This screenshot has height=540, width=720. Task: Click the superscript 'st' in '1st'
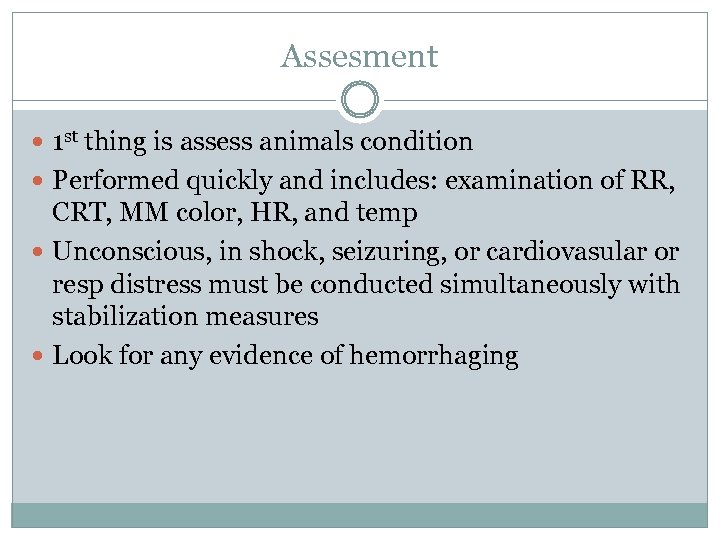[73, 137]
